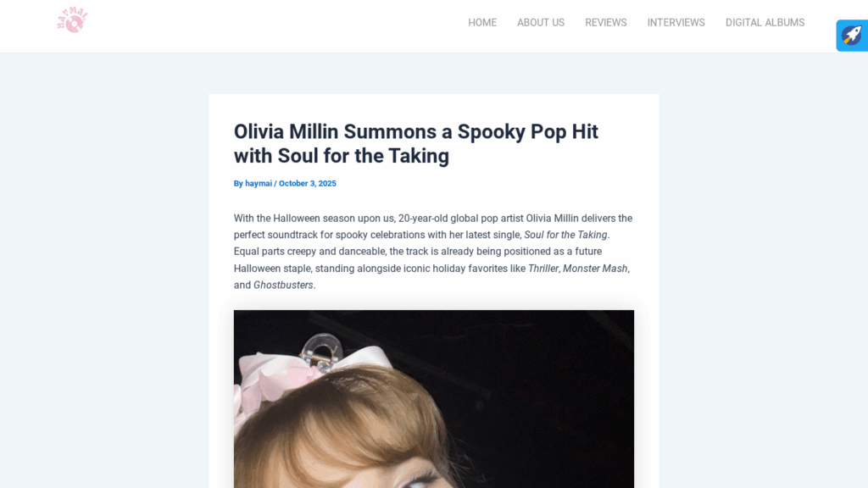Select REVIEWS in the navigation
This screenshot has height=488, width=868.
pos(605,23)
